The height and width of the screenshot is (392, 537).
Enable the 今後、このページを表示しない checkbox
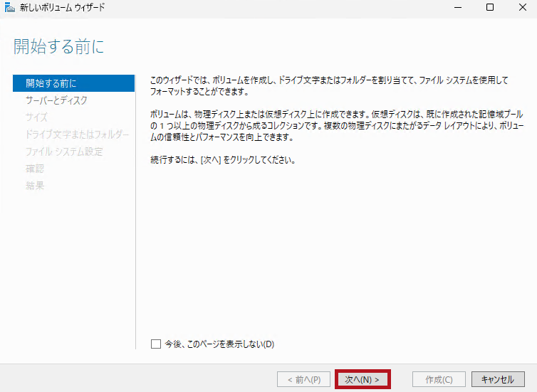156,344
